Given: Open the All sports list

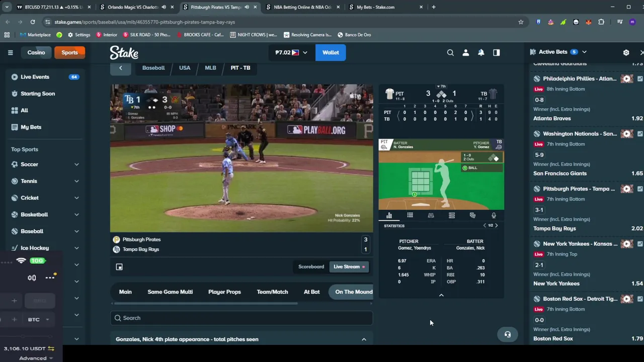Looking at the screenshot, I should click(x=24, y=110).
